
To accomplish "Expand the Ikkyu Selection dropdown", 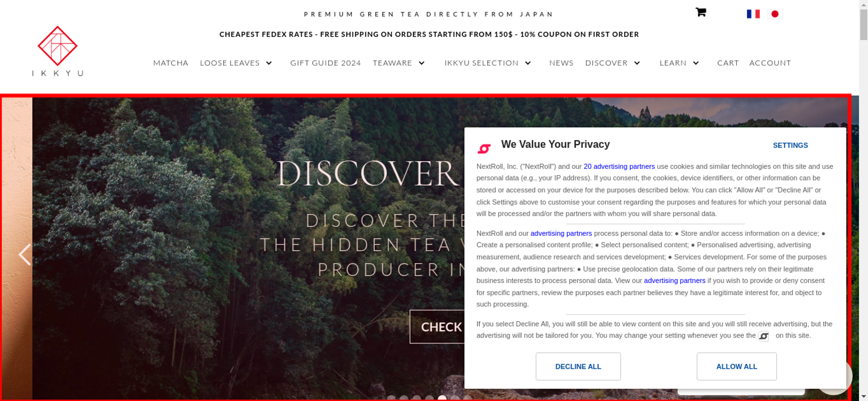I will click(528, 63).
